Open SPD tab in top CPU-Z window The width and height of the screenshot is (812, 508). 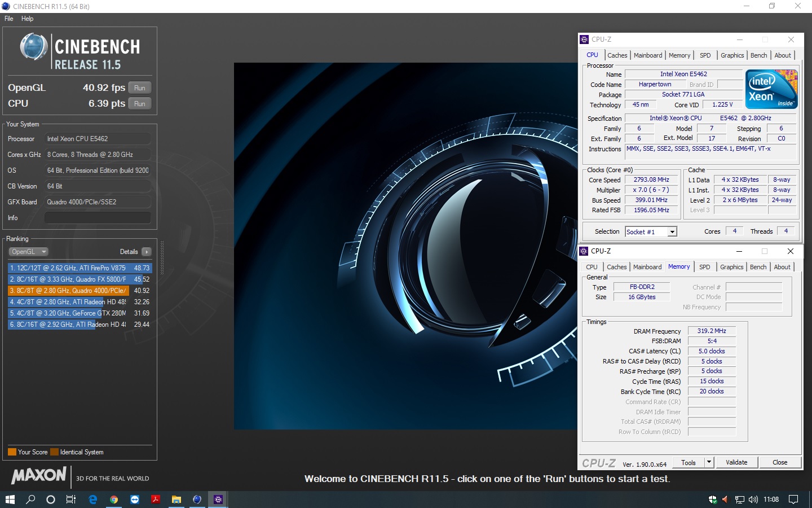[x=705, y=55]
